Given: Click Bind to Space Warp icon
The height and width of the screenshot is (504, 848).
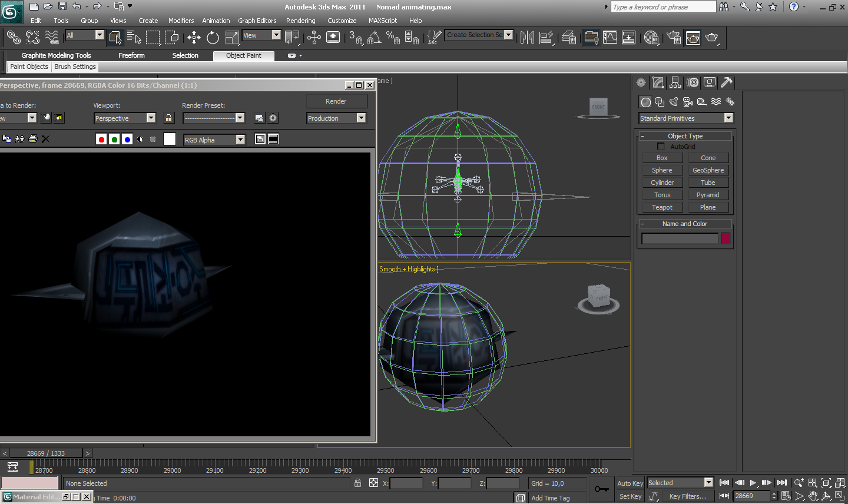Looking at the screenshot, I should click(x=52, y=38).
